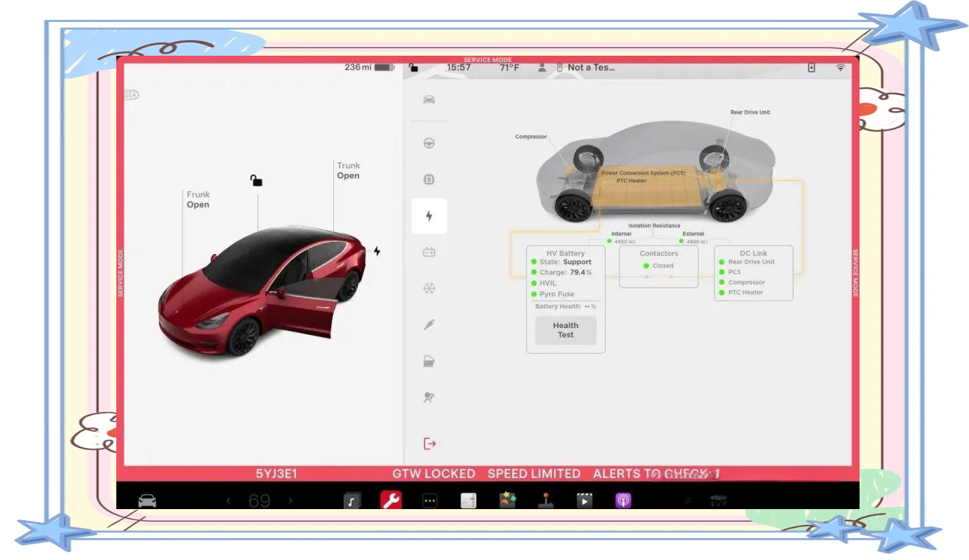The width and height of the screenshot is (969, 560).
Task: Tap the Battery Health percentage line
Action: pos(566,306)
